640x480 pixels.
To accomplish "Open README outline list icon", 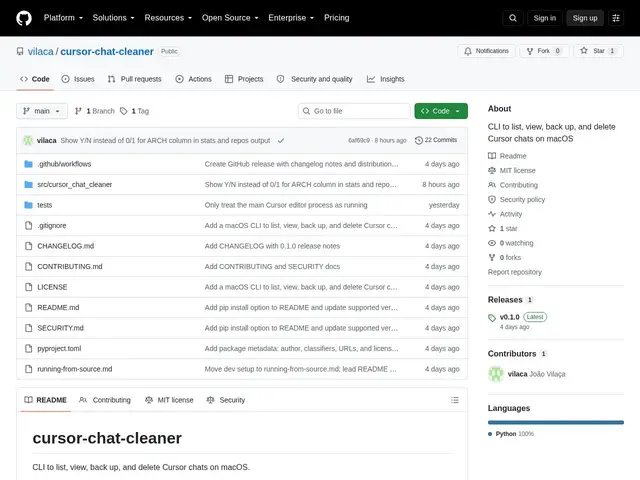I will click(455, 400).
